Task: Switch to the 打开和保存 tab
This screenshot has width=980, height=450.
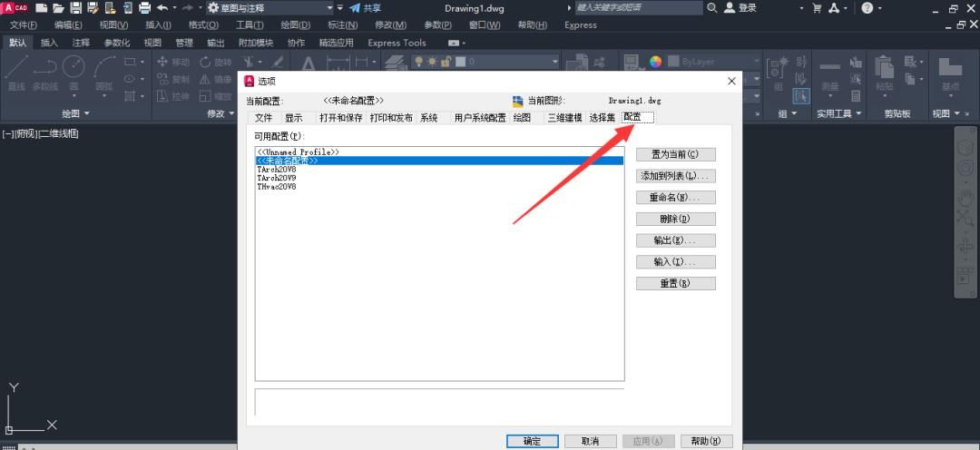Action: coord(340,118)
